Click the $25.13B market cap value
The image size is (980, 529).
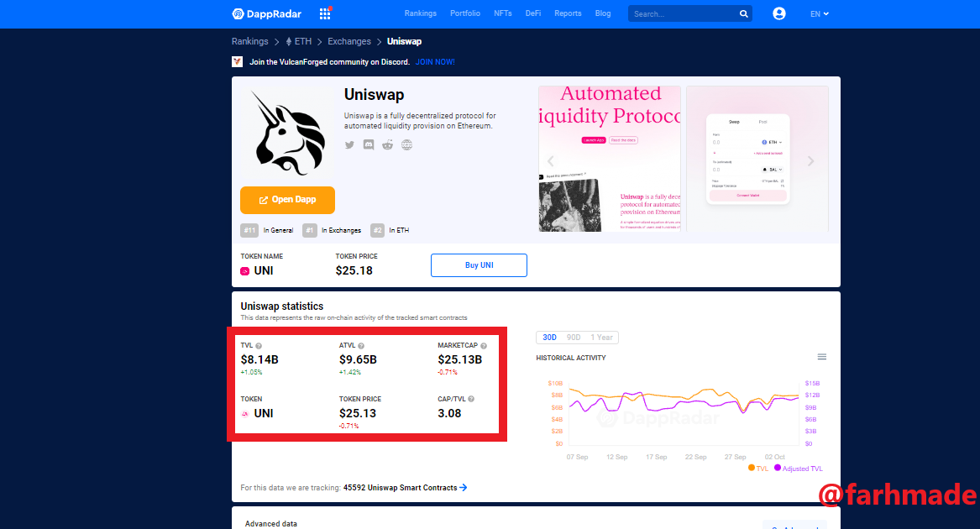tap(460, 359)
